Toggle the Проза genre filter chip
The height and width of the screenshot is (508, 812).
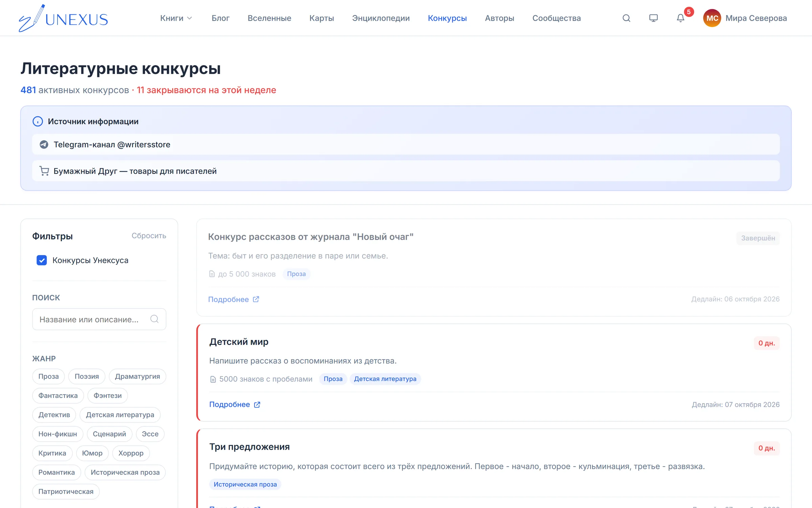pyautogui.click(x=48, y=376)
